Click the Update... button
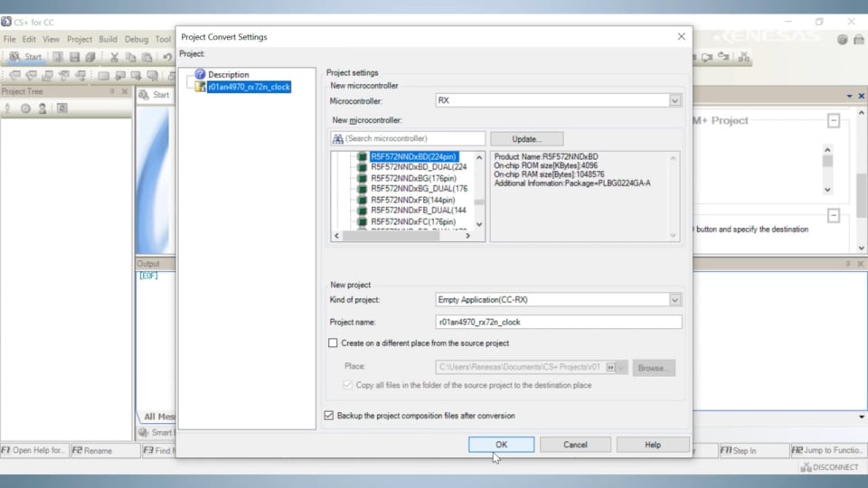 point(526,139)
